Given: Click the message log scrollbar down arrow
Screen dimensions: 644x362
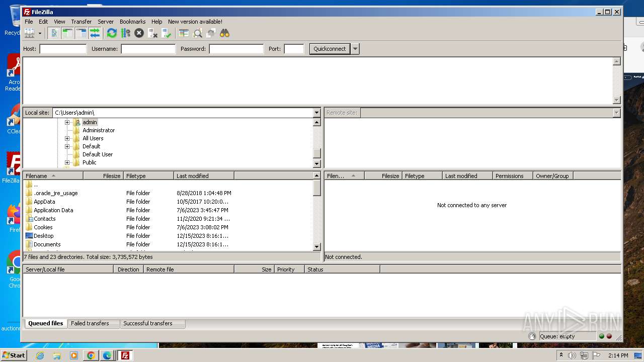Looking at the screenshot, I should click(x=616, y=100).
